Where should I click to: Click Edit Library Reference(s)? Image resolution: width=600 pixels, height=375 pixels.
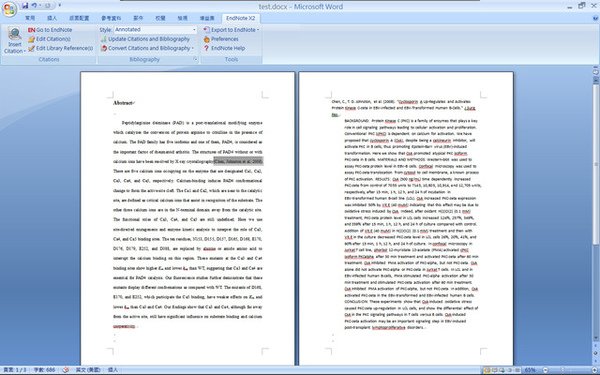click(x=60, y=48)
